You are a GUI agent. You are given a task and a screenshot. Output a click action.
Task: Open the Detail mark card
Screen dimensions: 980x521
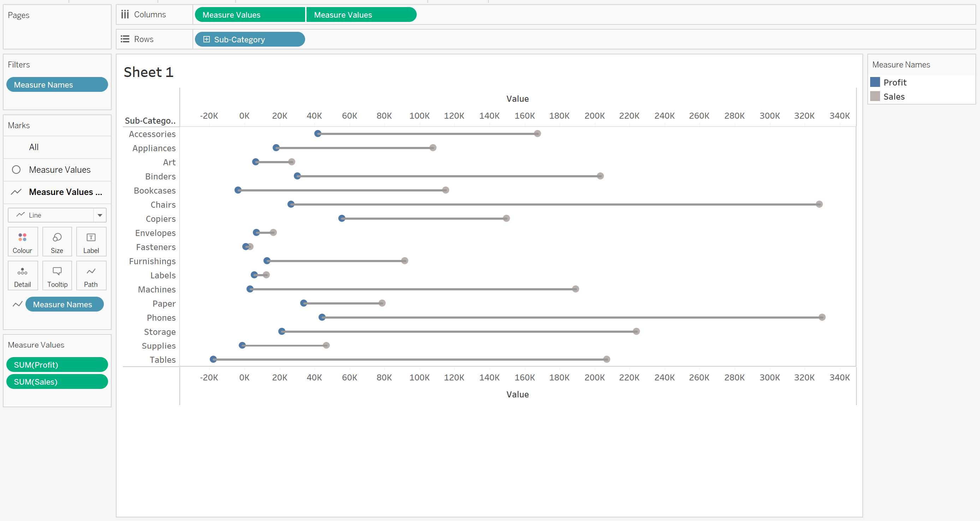[x=23, y=276]
